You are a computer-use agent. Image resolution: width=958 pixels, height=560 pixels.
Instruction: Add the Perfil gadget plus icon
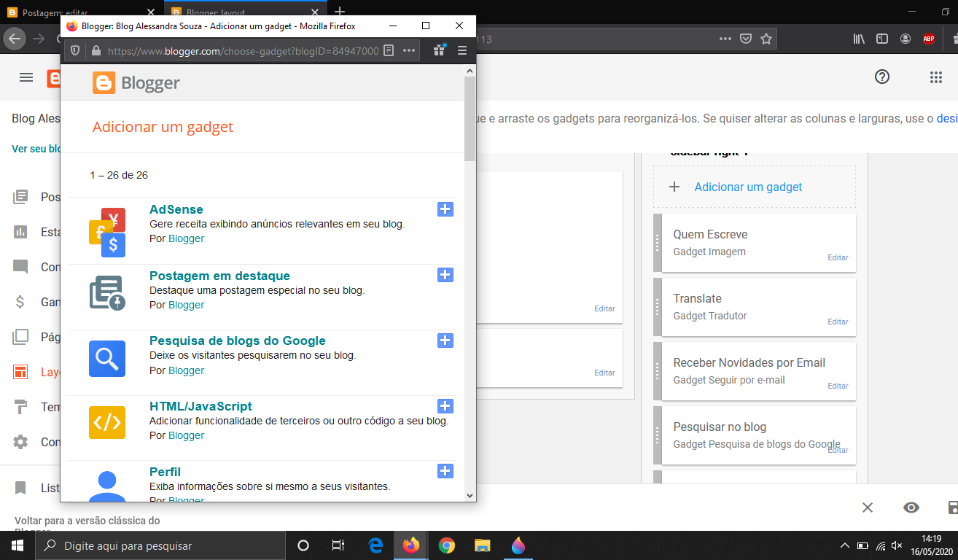(x=445, y=471)
